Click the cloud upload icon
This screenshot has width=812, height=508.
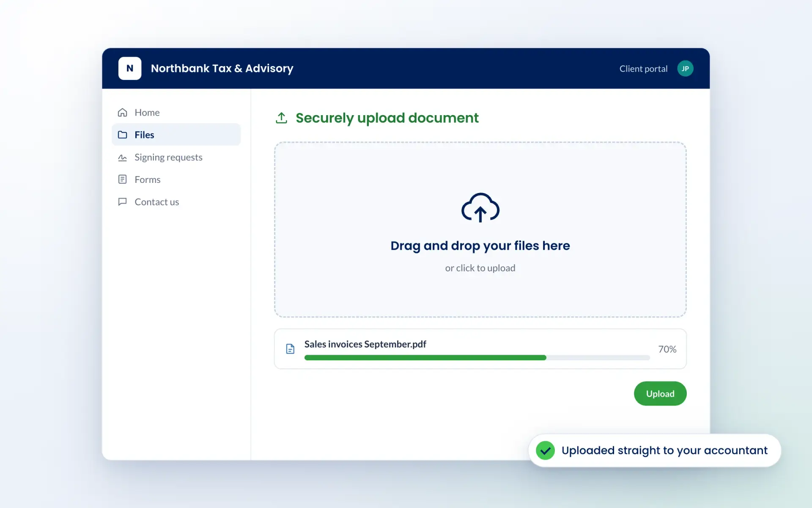coord(480,207)
